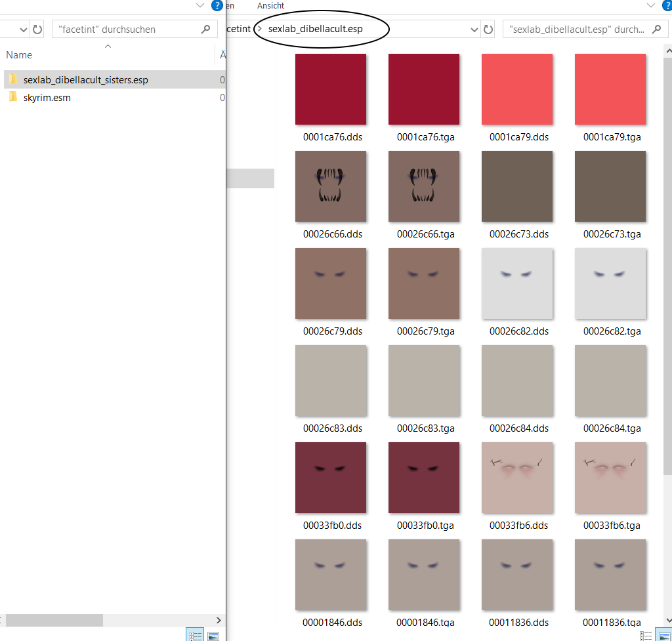672x641 pixels.
Task: Select the 00033fb6.dds thumbnail
Action: click(517, 478)
